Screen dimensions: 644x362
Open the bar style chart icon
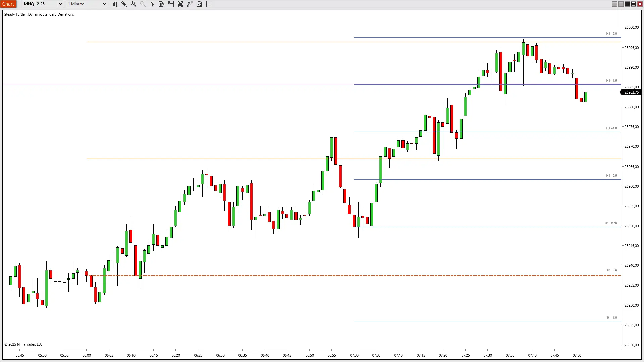115,4
